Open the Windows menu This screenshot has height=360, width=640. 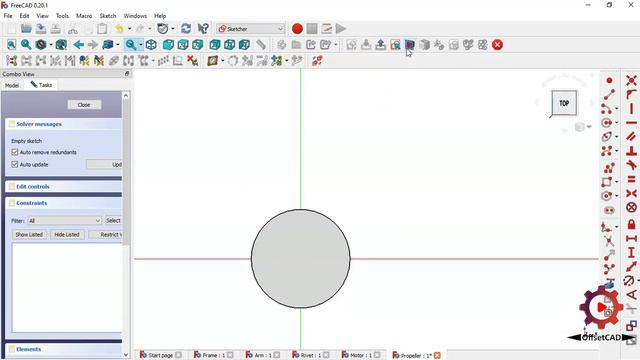pos(135,16)
